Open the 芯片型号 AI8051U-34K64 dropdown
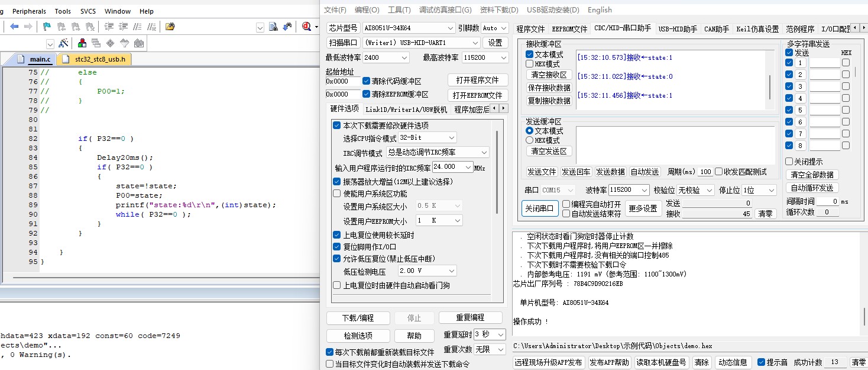Image resolution: width=868 pixels, height=370 pixels. tap(409, 28)
